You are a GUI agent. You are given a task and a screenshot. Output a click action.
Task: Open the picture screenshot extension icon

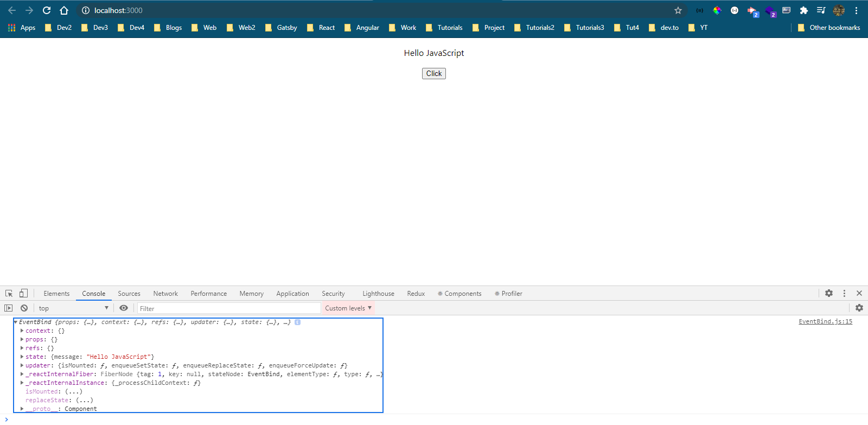(787, 10)
